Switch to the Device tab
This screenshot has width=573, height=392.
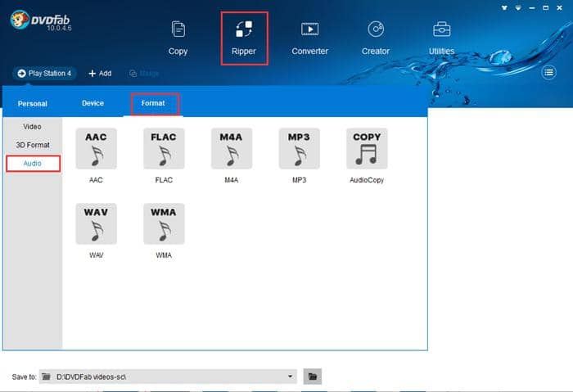92,104
